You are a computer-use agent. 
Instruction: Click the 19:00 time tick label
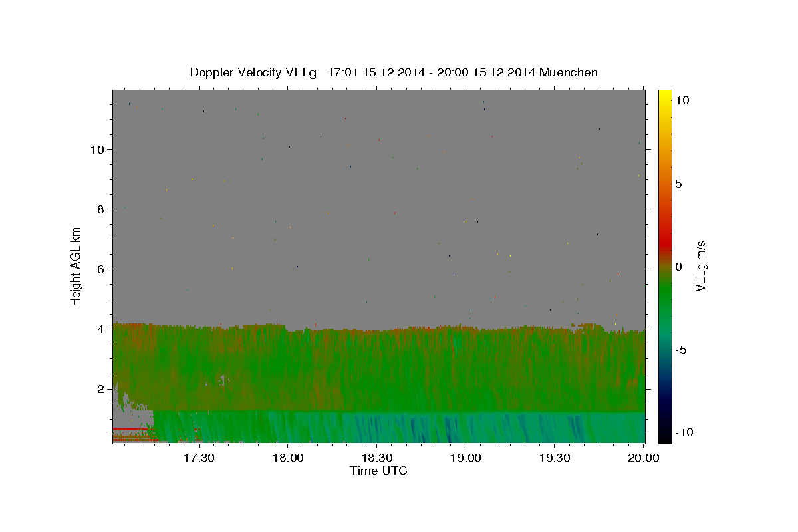(465, 458)
